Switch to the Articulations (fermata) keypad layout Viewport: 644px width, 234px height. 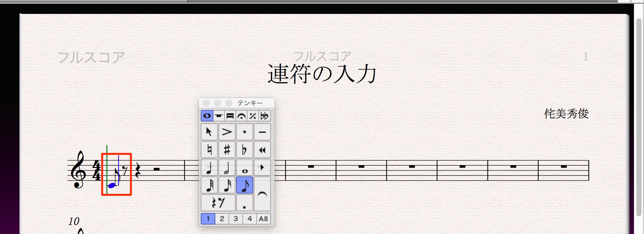(241, 116)
